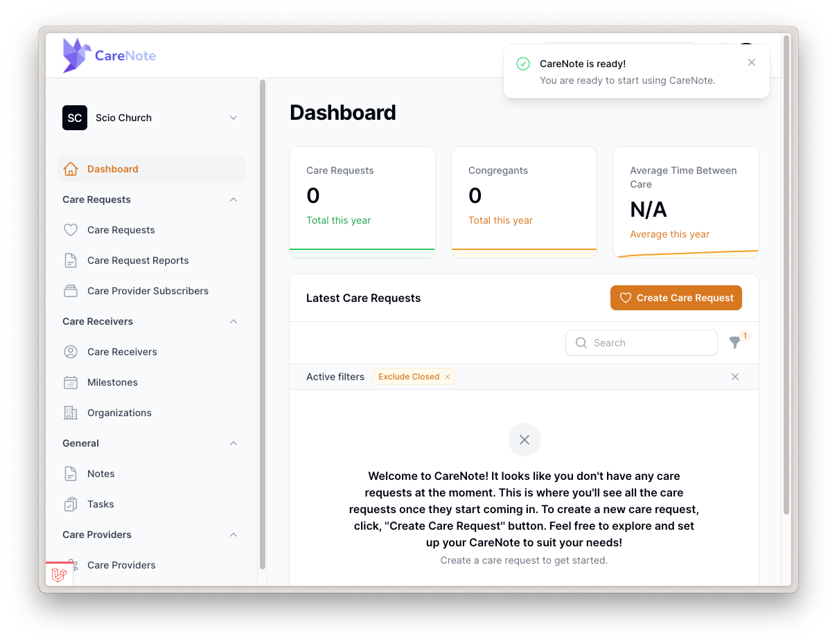
Task: Collapse the General section
Action: (x=234, y=442)
